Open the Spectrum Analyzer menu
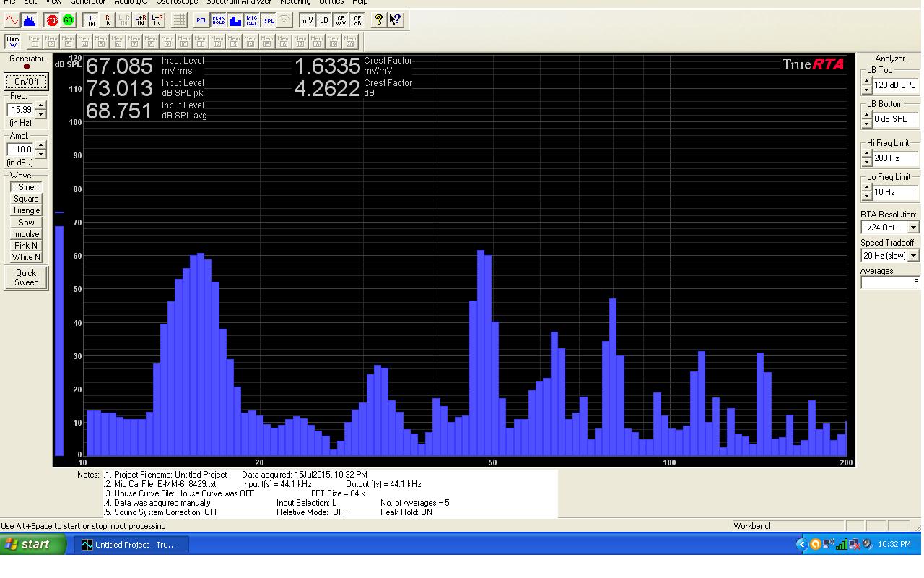This screenshot has width=924, height=578. tap(239, 2)
